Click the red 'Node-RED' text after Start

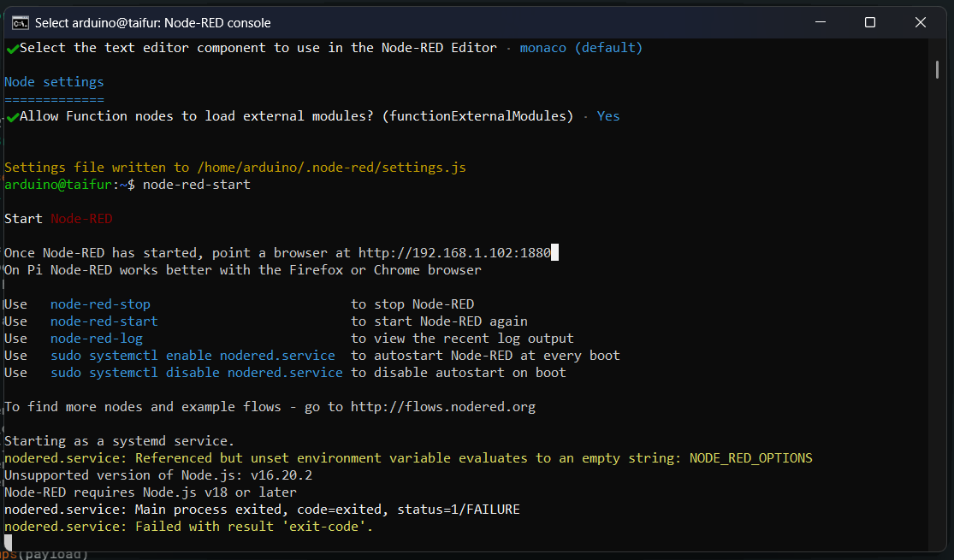[x=81, y=219]
